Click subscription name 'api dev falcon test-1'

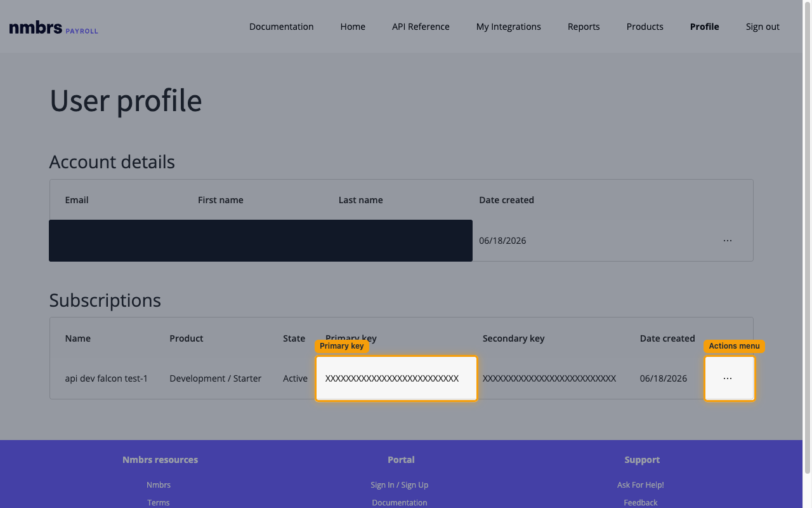click(107, 378)
